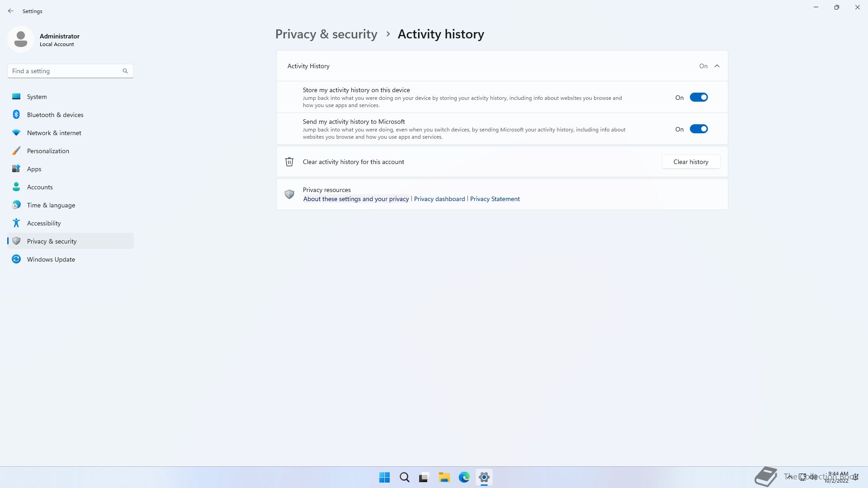This screenshot has width=868, height=488.
Task: Select Accounts in the sidebar
Action: coord(40,187)
